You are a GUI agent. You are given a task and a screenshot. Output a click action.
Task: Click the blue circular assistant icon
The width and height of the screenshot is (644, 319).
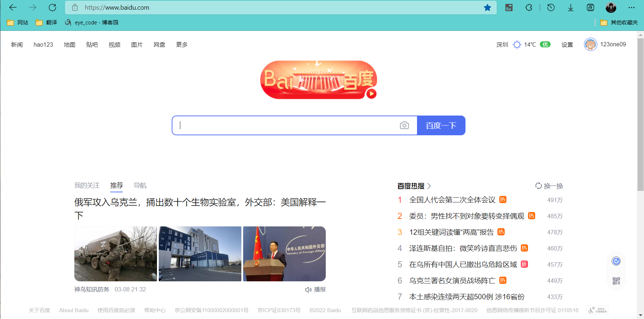tap(616, 261)
